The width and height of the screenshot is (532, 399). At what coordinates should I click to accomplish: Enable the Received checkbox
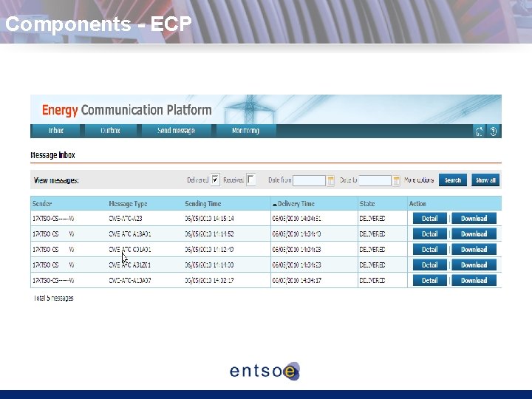pyautogui.click(x=250, y=180)
